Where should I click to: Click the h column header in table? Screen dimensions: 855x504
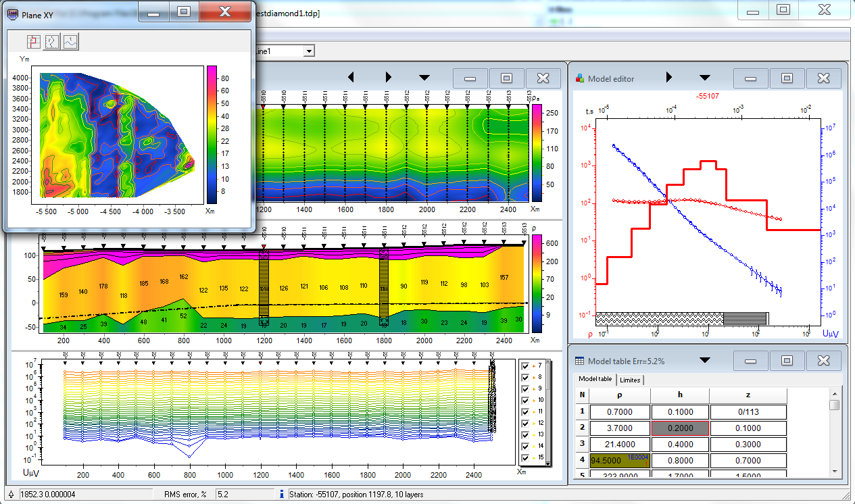[679, 395]
